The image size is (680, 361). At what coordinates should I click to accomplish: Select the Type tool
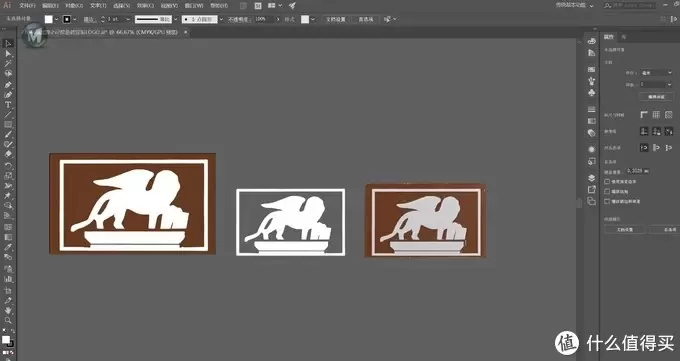[8, 105]
